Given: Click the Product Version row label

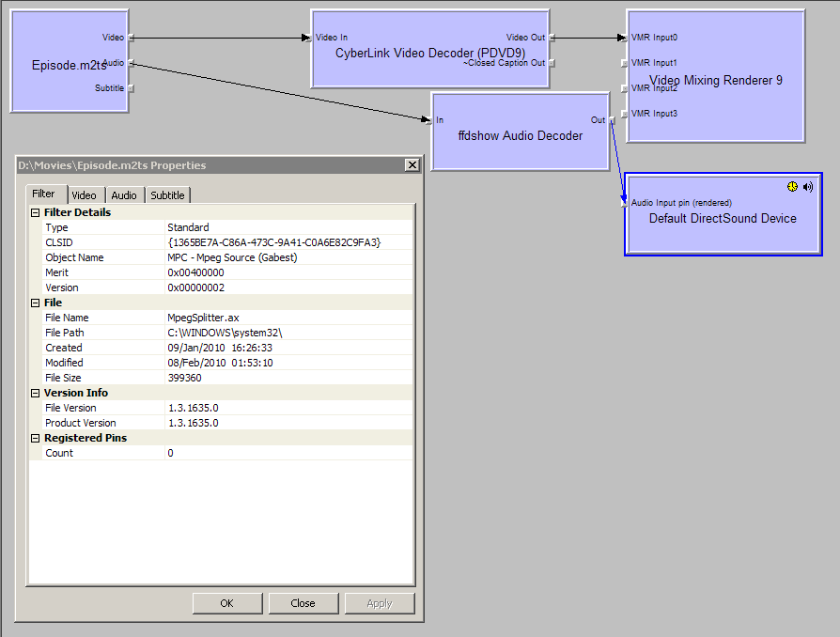Looking at the screenshot, I should pos(81,423).
